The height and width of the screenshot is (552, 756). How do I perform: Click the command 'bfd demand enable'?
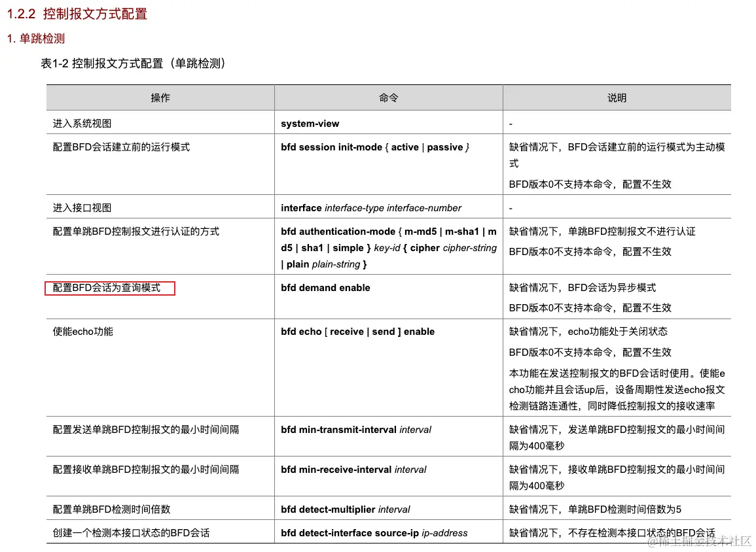pos(325,288)
